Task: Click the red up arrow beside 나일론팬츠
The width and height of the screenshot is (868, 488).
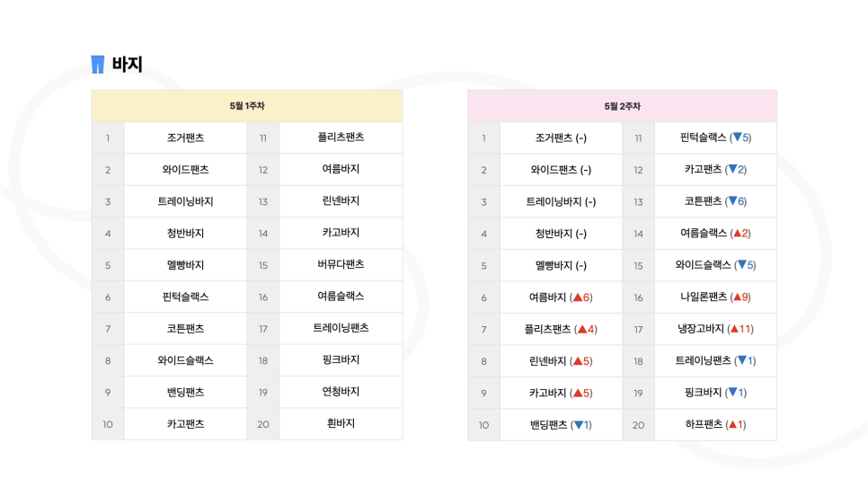Action: (738, 297)
